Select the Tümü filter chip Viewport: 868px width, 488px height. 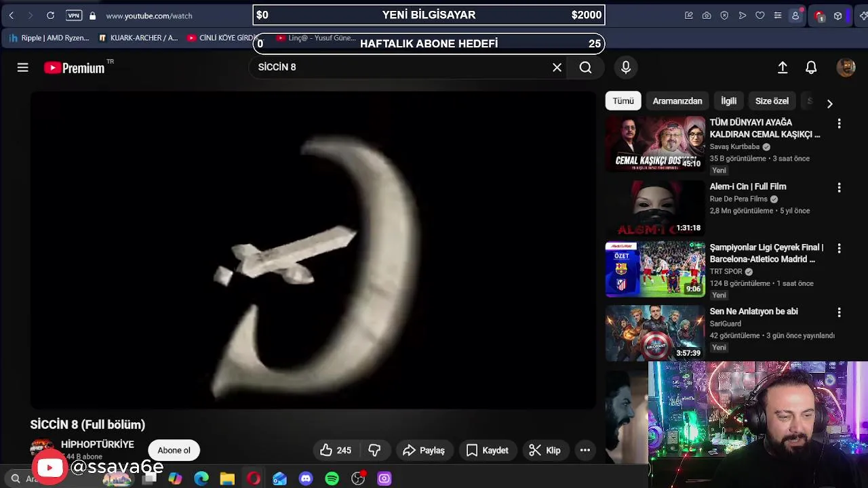[x=623, y=101]
